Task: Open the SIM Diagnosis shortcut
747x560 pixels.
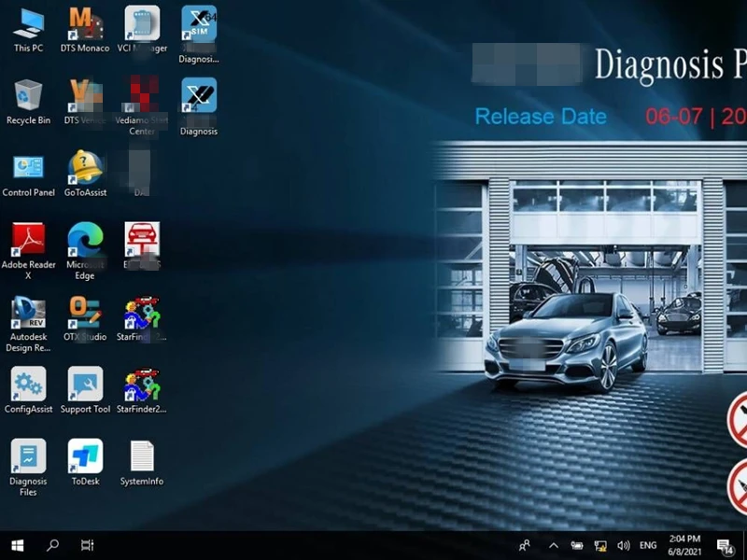Action: [199, 35]
